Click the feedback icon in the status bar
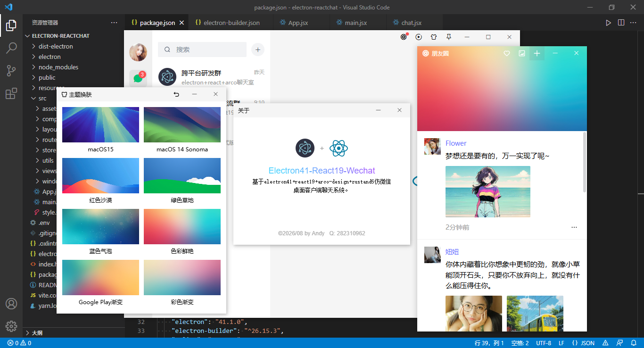This screenshot has height=348, width=644. pyautogui.click(x=620, y=343)
